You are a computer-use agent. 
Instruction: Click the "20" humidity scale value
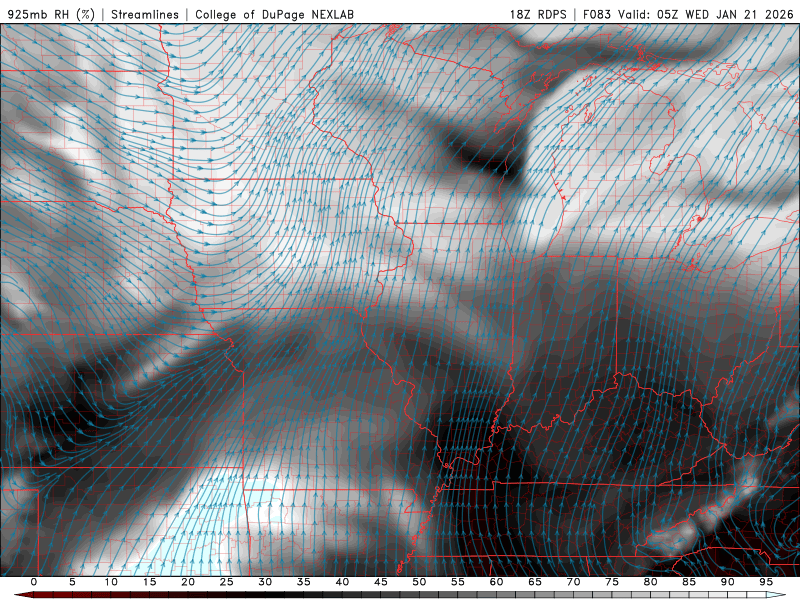point(188,582)
